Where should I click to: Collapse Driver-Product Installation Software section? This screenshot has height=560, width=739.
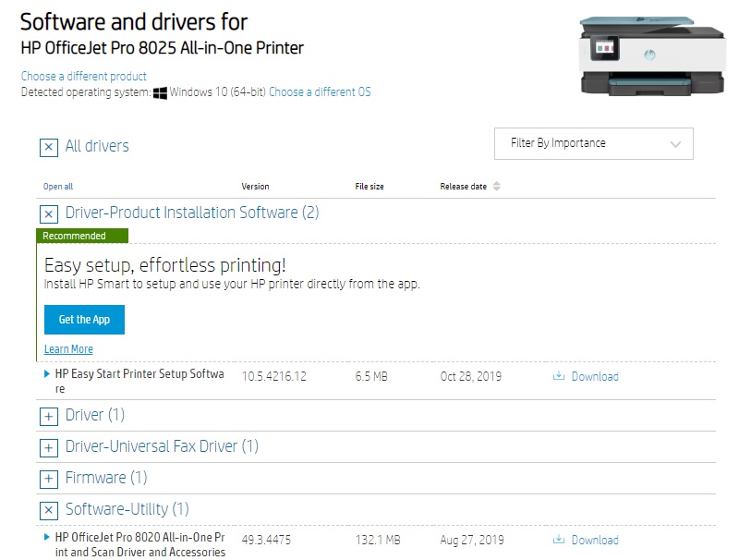tap(49, 213)
